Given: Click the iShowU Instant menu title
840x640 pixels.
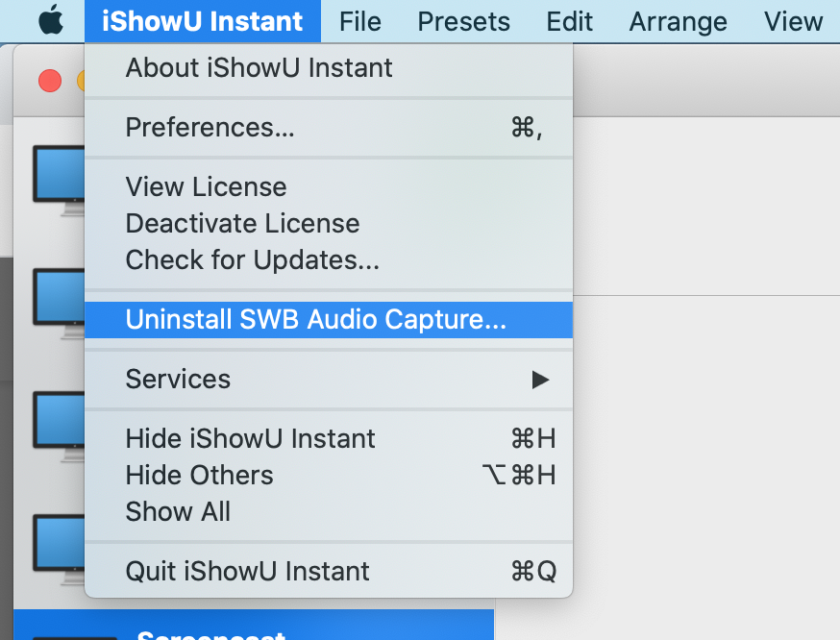Looking at the screenshot, I should point(202,20).
